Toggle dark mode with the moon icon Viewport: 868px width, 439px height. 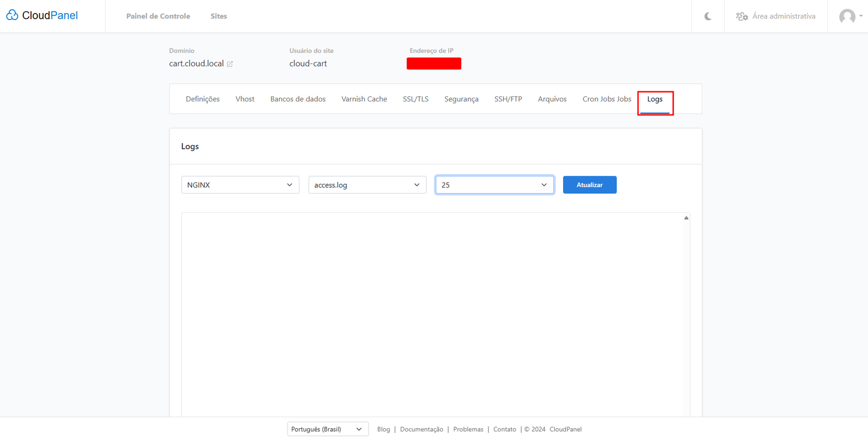(708, 16)
